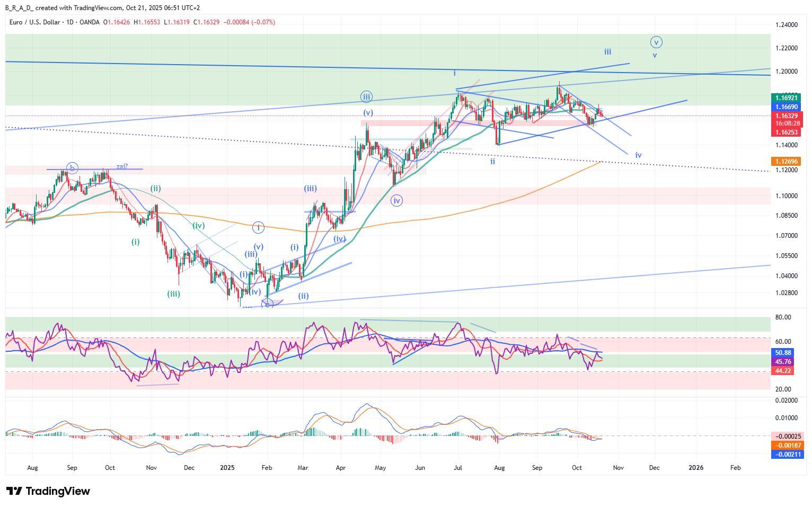812x507 pixels.
Task: Click the purple 45.76 RSI value label
Action: tap(783, 362)
